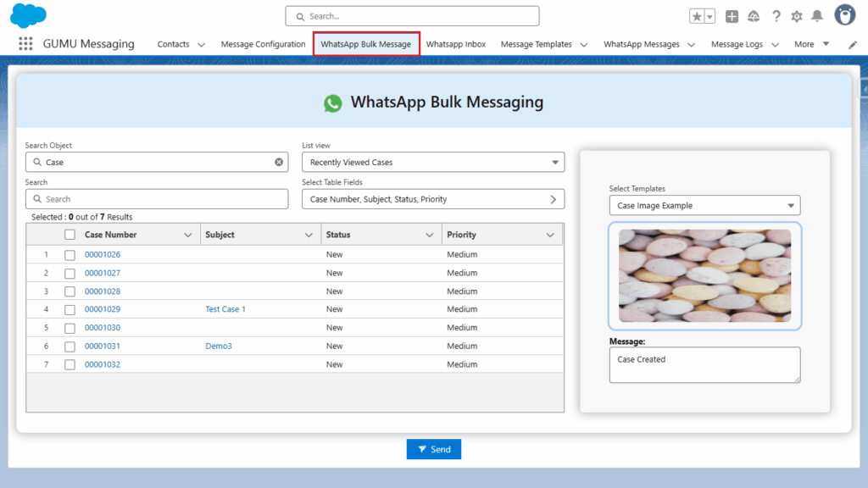Switch to the Whatsapp Inbox tab
This screenshot has width=868, height=488.
455,44
